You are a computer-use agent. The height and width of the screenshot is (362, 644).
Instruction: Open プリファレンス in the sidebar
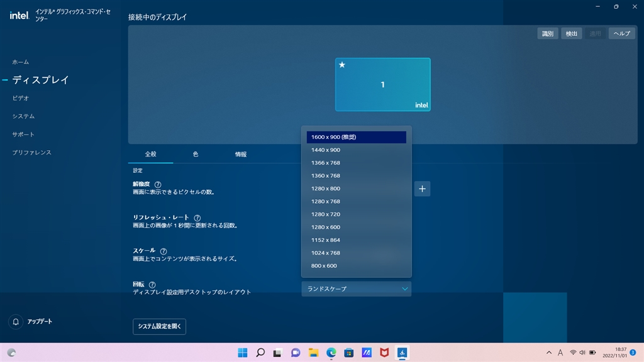[x=31, y=152]
